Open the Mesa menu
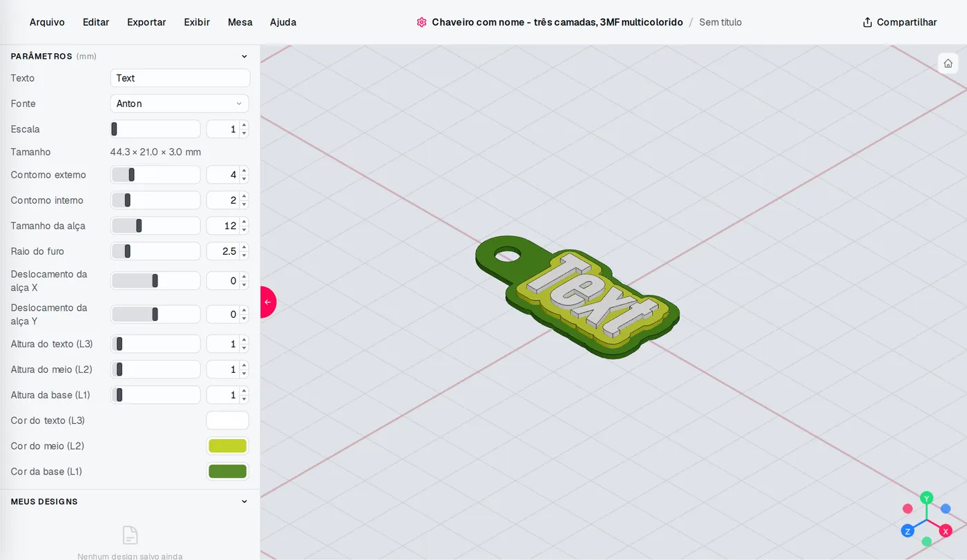The image size is (967, 560). (240, 22)
